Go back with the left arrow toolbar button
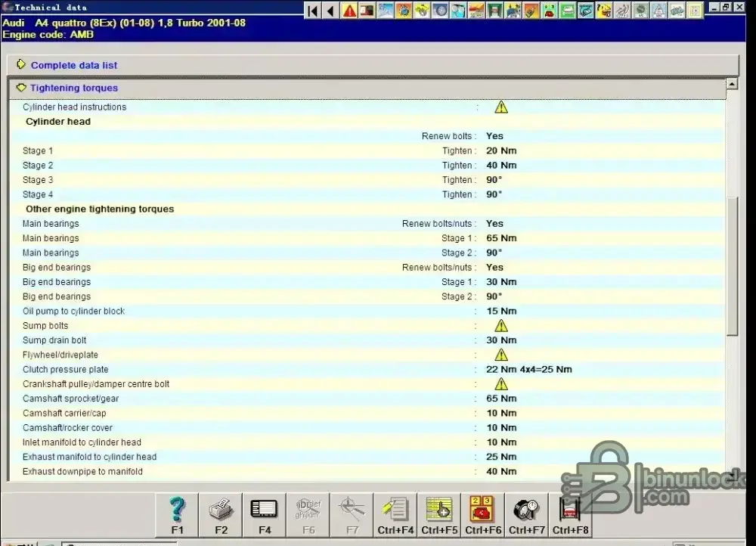The height and width of the screenshot is (546, 756). 331,10
